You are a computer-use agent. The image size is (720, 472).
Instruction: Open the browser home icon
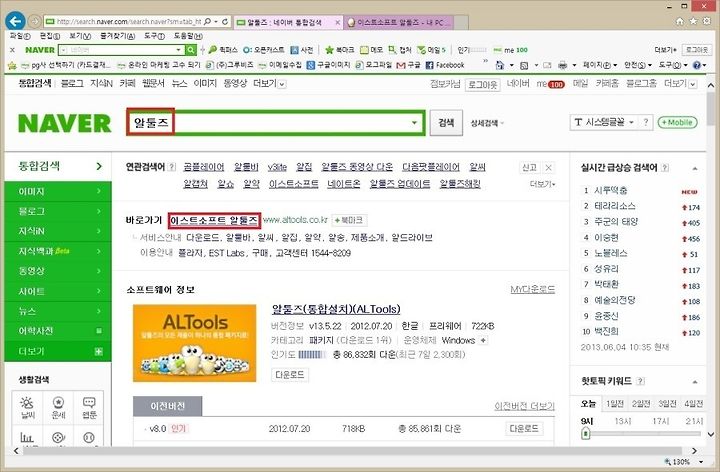pos(680,21)
